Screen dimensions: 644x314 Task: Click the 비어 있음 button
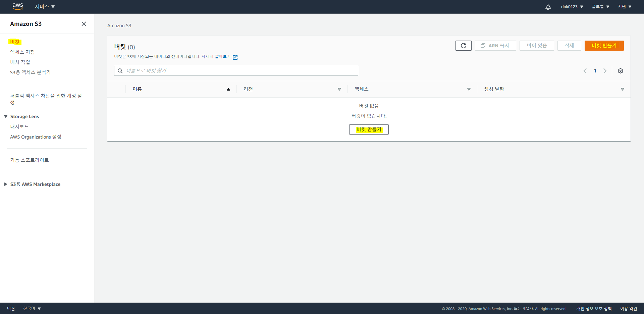point(537,46)
